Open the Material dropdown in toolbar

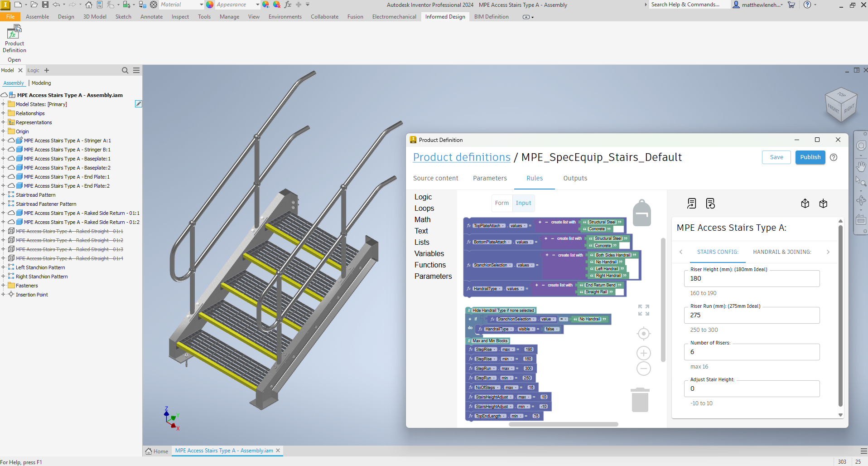click(x=201, y=5)
